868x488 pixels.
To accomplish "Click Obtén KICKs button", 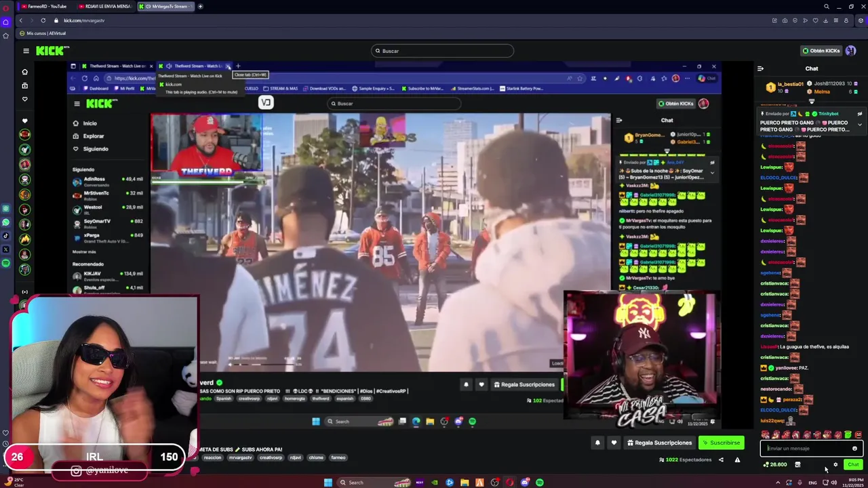I will [x=821, y=51].
